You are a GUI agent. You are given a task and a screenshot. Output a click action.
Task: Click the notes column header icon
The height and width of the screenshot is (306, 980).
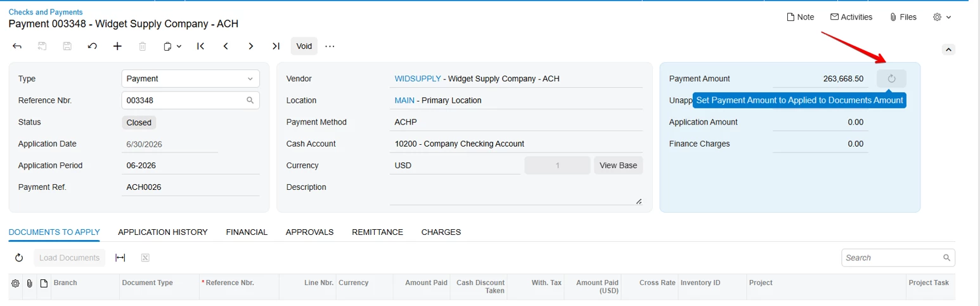pos(44,283)
